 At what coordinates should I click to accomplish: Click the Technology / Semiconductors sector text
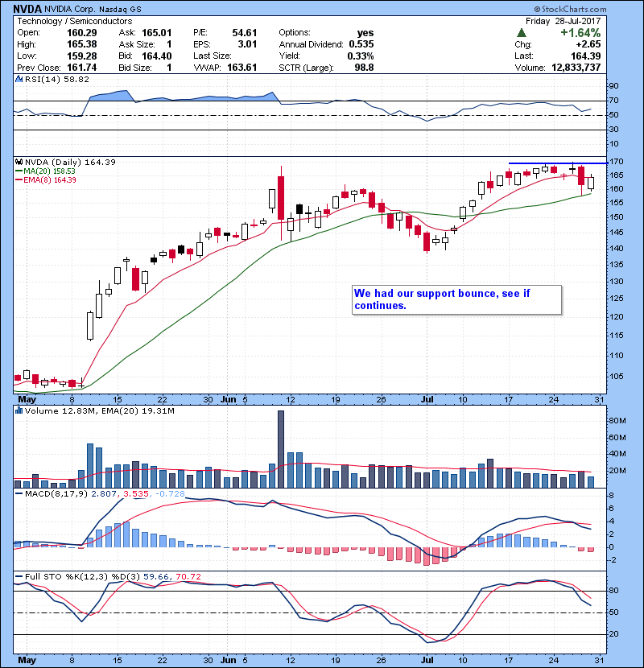point(75,21)
